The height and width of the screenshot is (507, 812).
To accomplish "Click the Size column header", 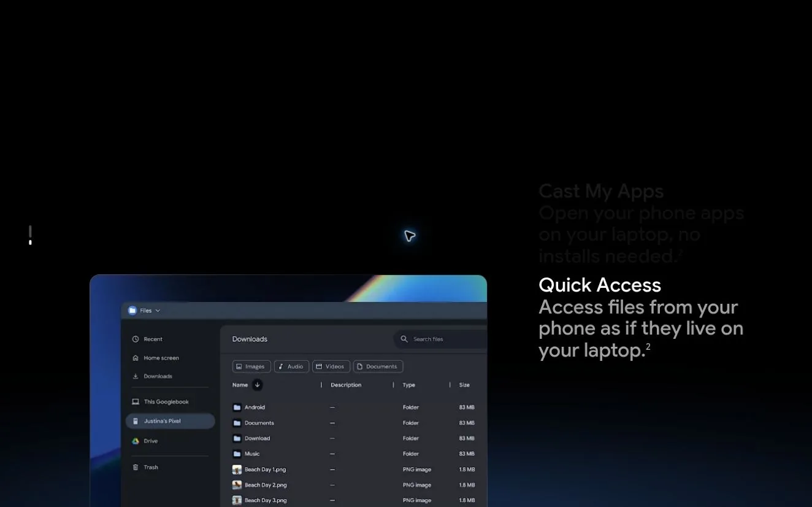I will tap(464, 385).
